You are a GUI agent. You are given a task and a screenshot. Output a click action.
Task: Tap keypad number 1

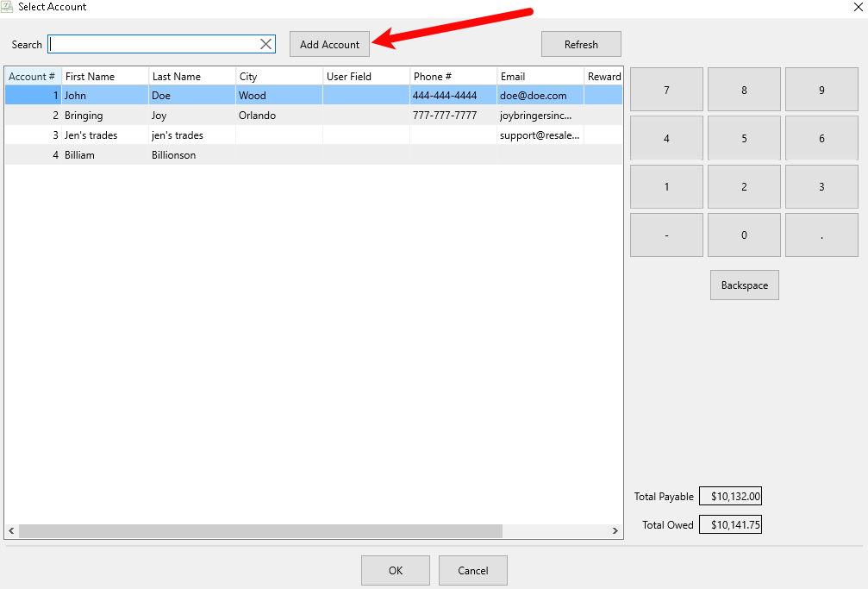pos(666,187)
